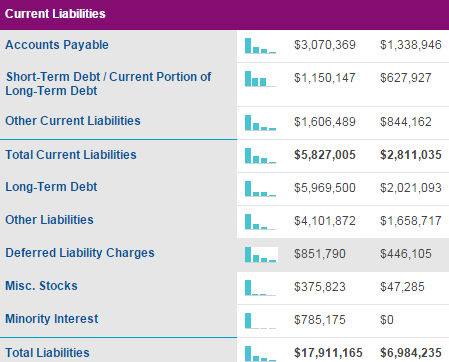Click the Minority Interest link
Screen dimensions: 449x362
[x=52, y=319]
